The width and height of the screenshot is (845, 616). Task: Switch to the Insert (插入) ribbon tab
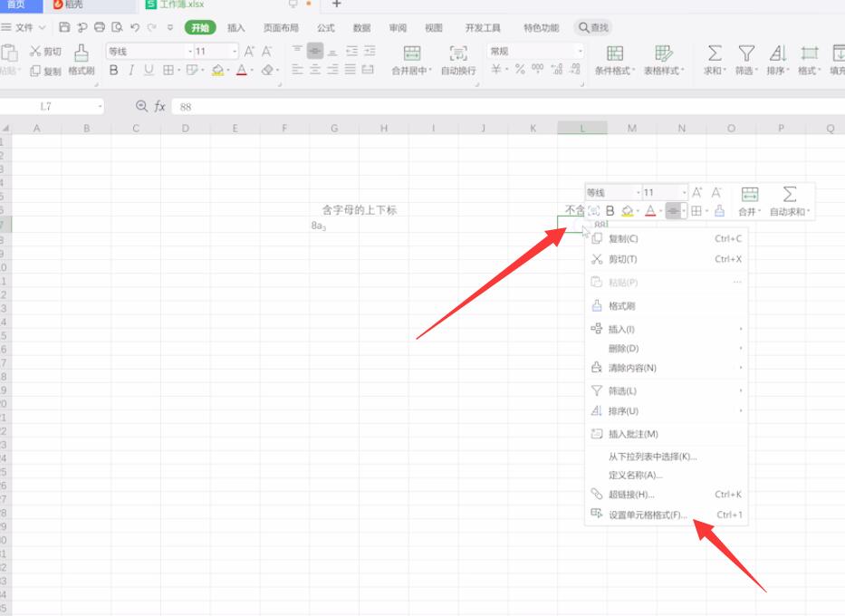point(235,27)
